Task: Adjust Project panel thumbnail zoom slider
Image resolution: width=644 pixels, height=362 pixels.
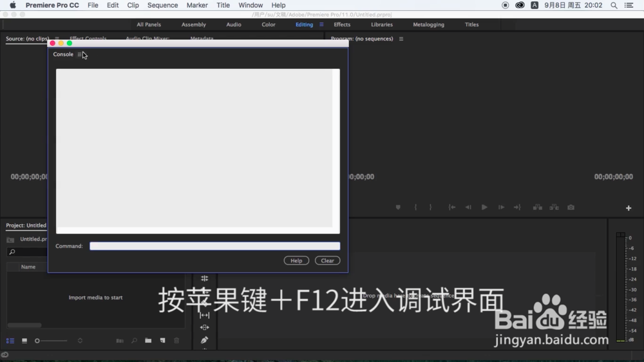Action: (51, 341)
